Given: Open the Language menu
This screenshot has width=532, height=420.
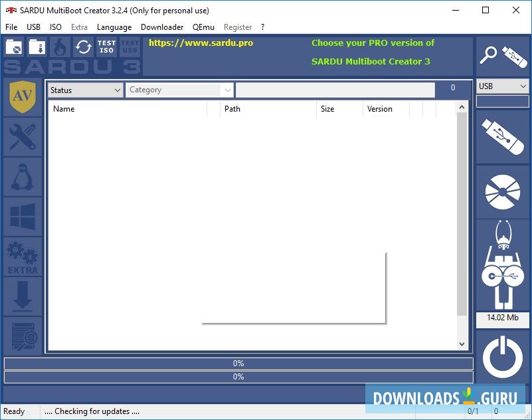Looking at the screenshot, I should click(x=114, y=27).
